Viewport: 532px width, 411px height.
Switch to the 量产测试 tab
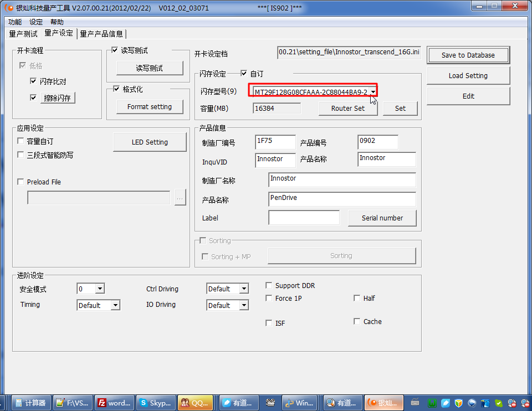click(x=23, y=34)
